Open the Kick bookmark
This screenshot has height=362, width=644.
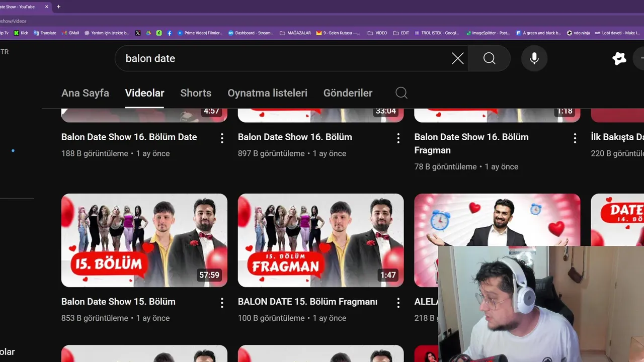click(21, 33)
